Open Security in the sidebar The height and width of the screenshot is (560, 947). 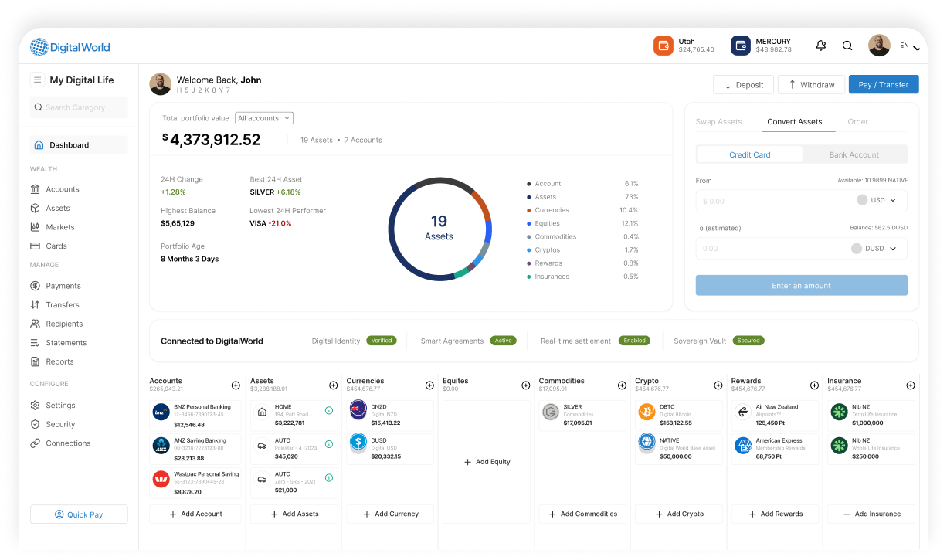pos(53,424)
